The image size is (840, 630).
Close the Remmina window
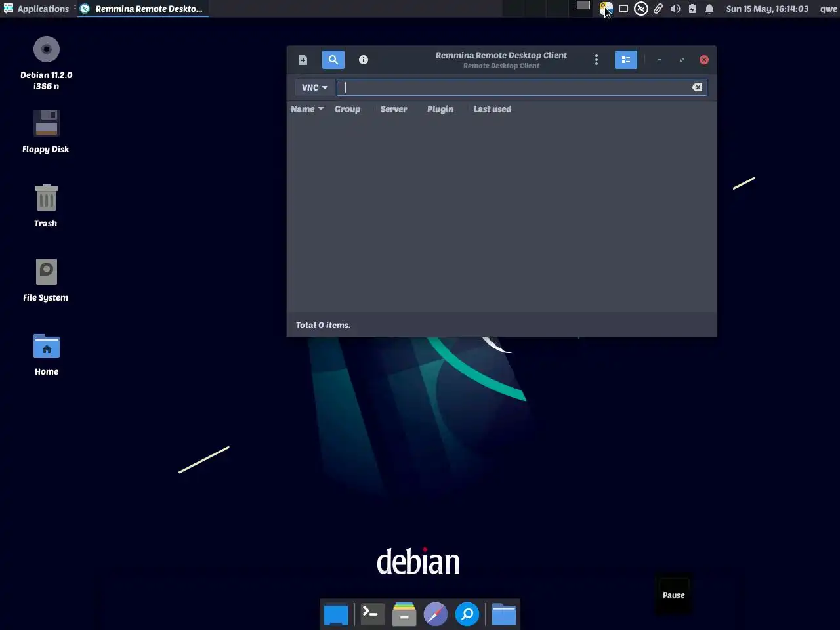point(704,60)
